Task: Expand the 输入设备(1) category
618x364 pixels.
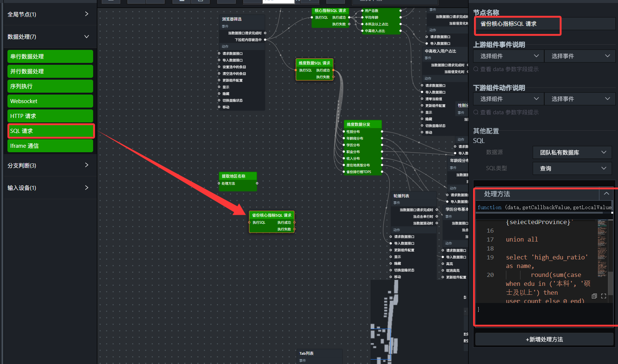Action: coord(50,188)
